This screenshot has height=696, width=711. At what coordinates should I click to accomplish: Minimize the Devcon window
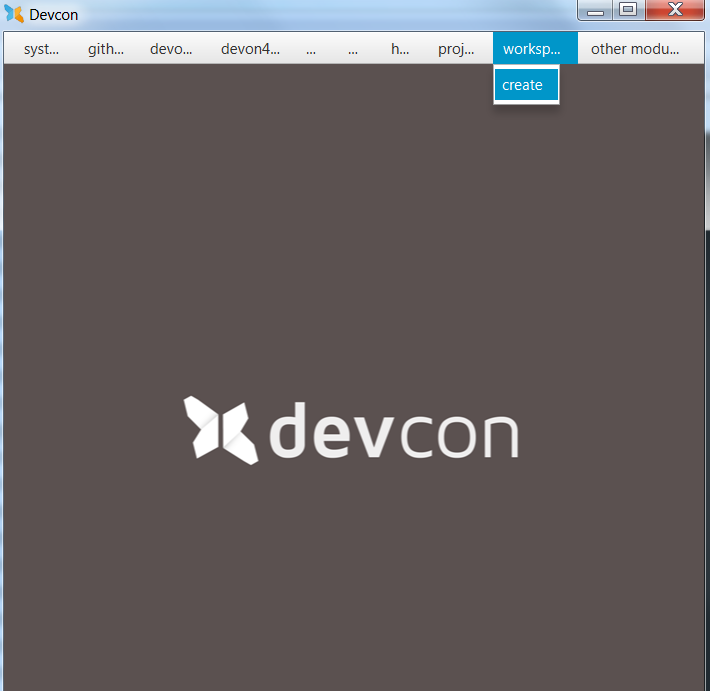(595, 10)
